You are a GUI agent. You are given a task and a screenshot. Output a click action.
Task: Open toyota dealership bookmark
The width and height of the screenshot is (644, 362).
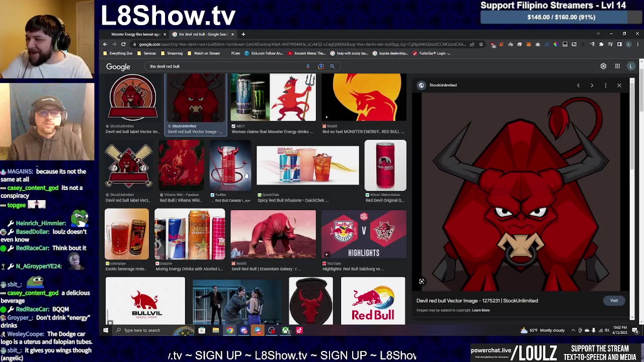point(391,53)
